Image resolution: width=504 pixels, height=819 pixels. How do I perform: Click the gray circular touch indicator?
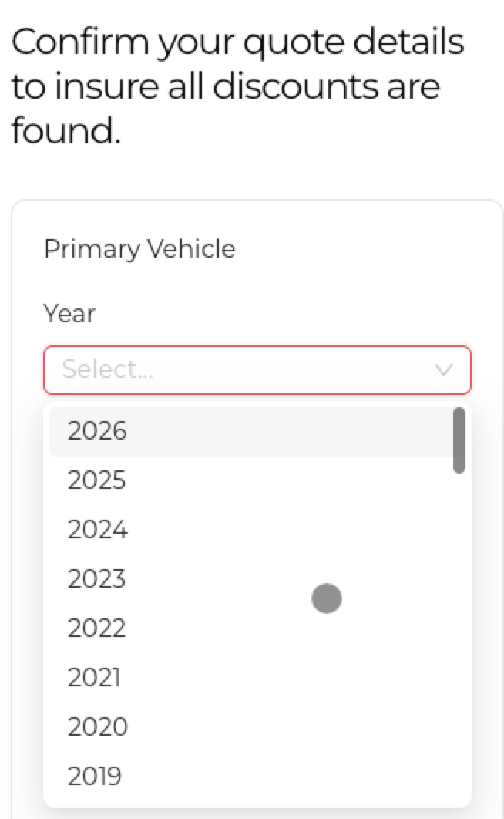pos(327,598)
